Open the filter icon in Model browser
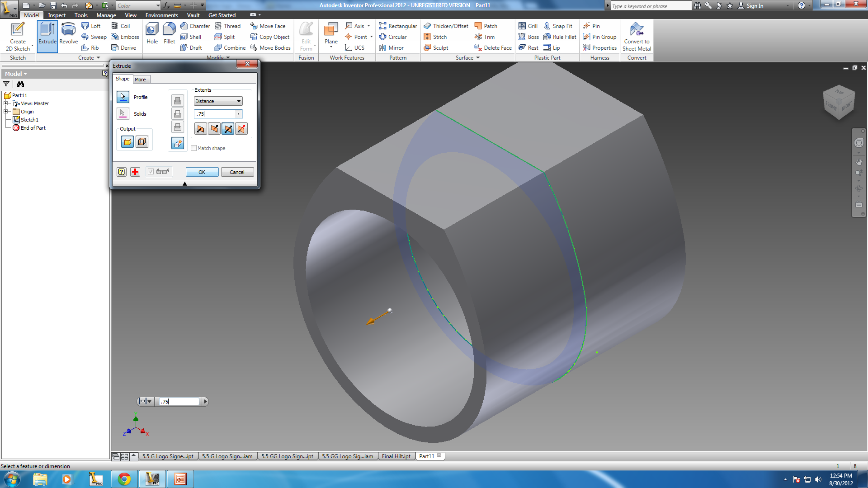 (6, 84)
